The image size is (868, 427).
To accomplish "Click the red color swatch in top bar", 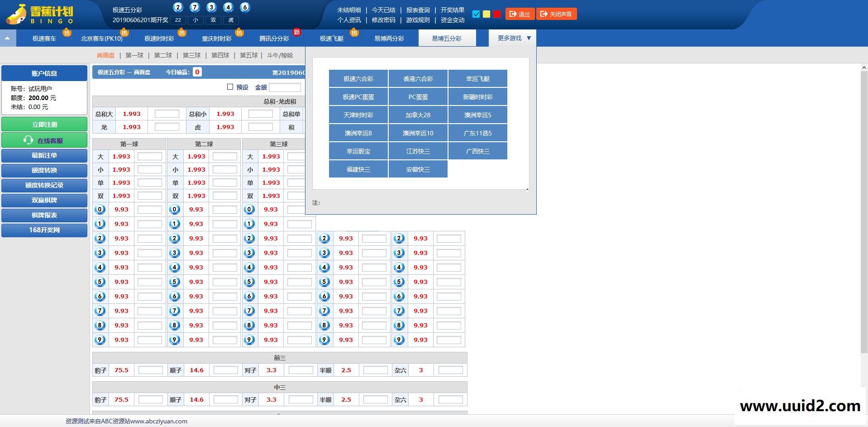I will 496,14.
